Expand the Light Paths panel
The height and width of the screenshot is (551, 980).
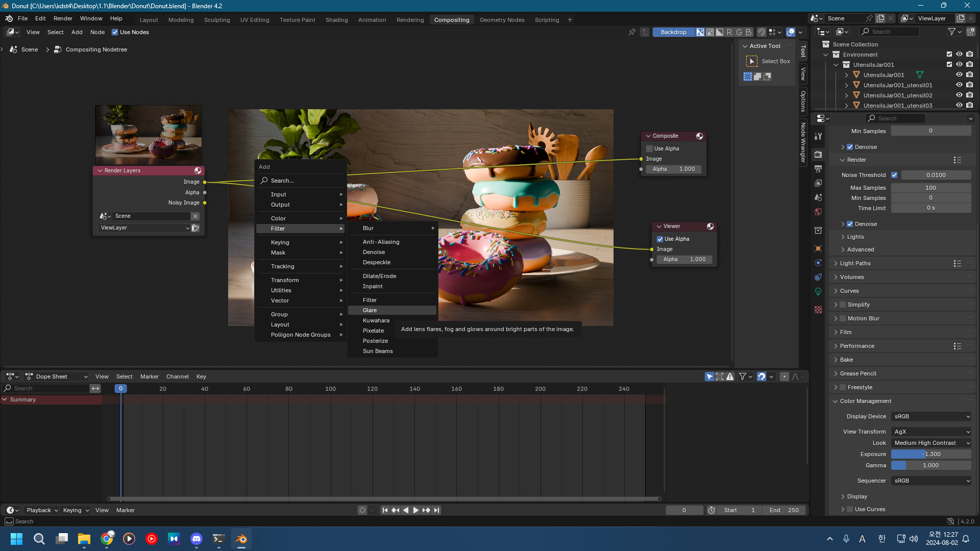[x=855, y=263]
